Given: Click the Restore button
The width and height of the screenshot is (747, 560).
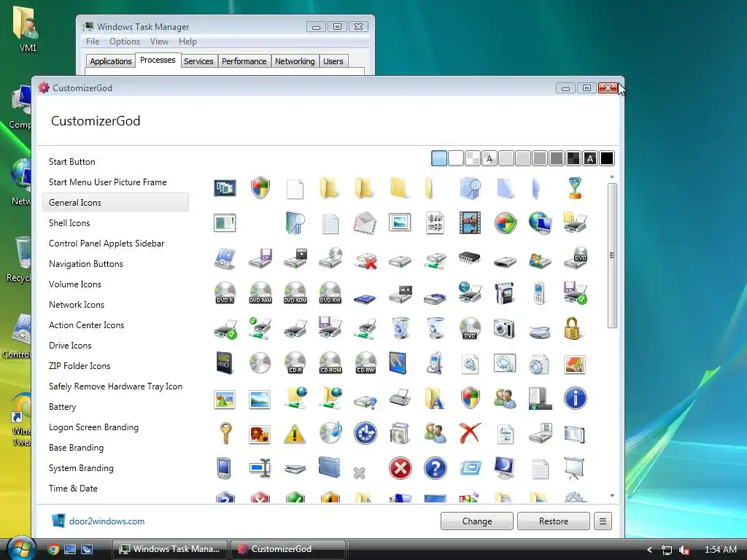Looking at the screenshot, I should (554, 521).
